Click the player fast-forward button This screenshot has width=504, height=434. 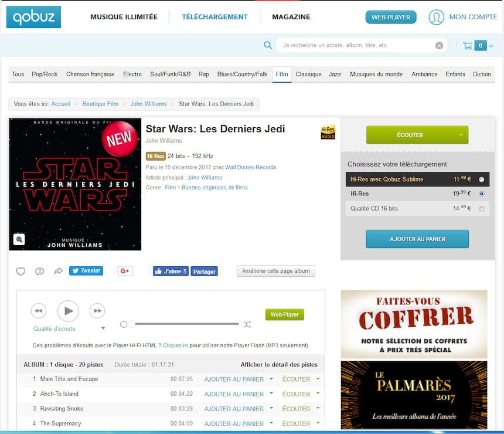tap(97, 311)
